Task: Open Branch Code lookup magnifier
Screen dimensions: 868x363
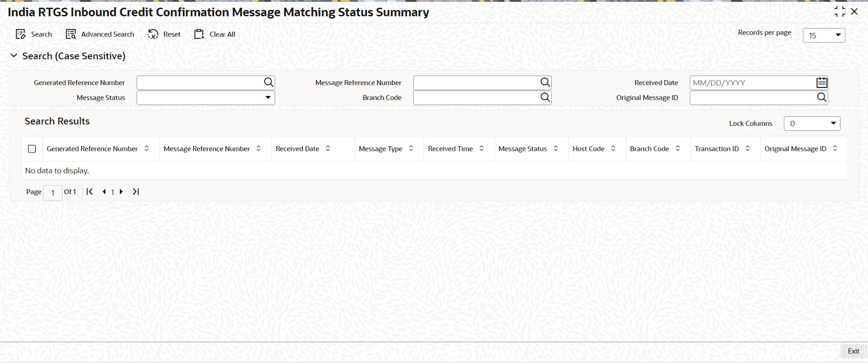Action: tap(545, 97)
